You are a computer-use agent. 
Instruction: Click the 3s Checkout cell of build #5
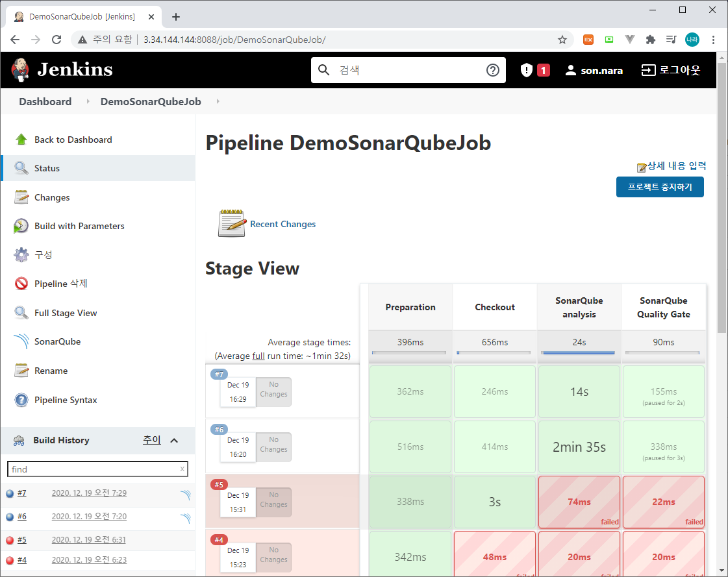click(494, 502)
